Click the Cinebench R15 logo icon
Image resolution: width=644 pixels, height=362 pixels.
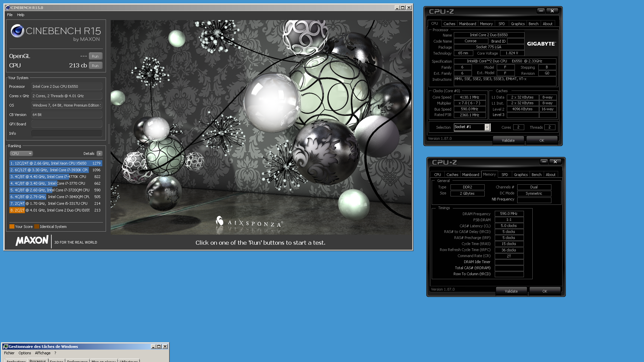click(17, 31)
